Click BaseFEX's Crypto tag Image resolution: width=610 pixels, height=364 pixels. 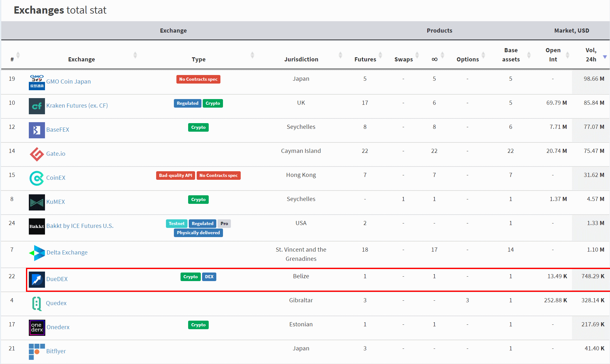tap(199, 127)
